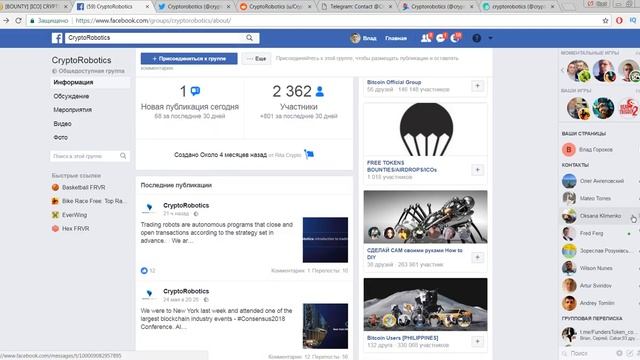Click the new publications chat icon
The image size is (640, 360).
[196, 91]
